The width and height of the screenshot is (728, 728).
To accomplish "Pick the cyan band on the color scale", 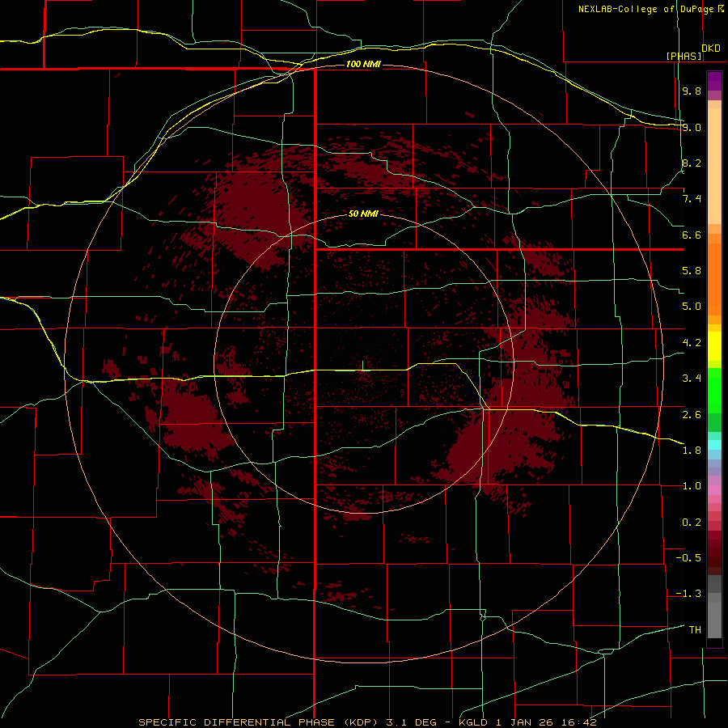I will coord(714,444).
